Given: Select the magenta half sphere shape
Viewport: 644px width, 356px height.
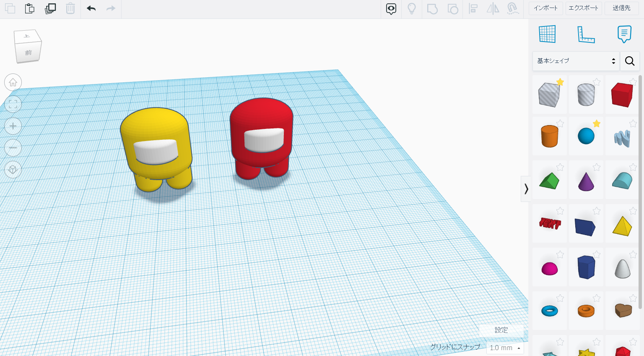Looking at the screenshot, I should [x=549, y=269].
